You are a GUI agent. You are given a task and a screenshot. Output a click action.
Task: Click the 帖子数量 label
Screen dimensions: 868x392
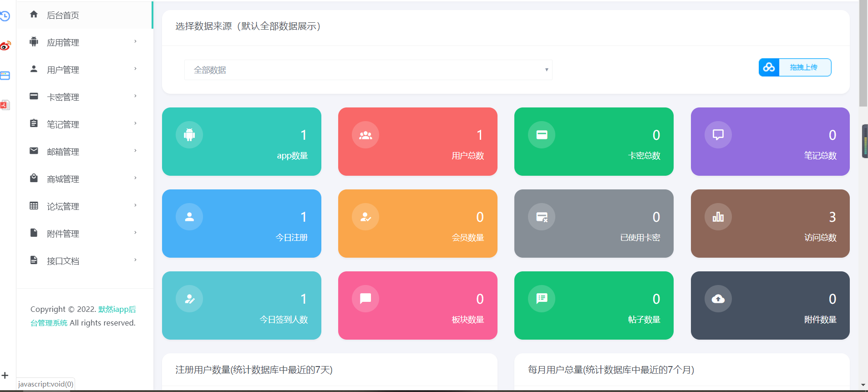(644, 320)
